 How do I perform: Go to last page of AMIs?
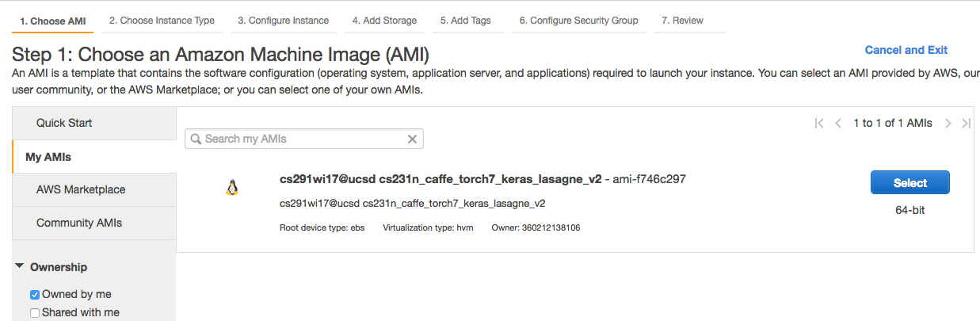coord(966,123)
